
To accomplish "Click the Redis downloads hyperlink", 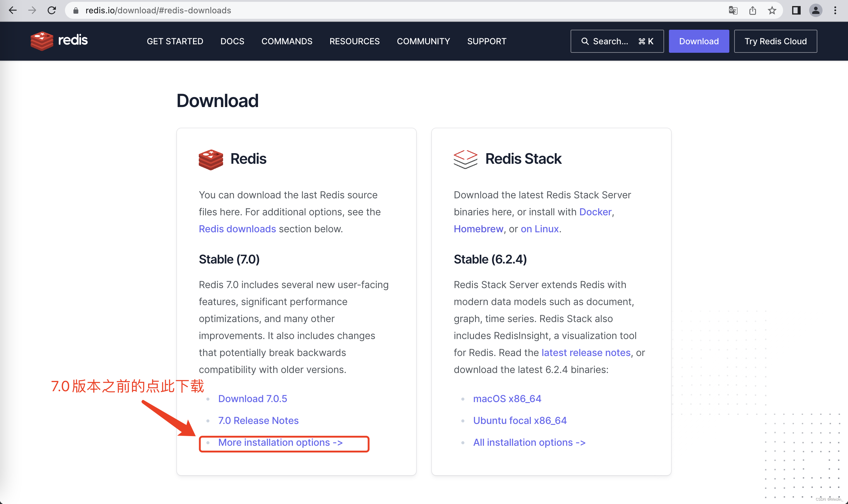I will [x=237, y=229].
